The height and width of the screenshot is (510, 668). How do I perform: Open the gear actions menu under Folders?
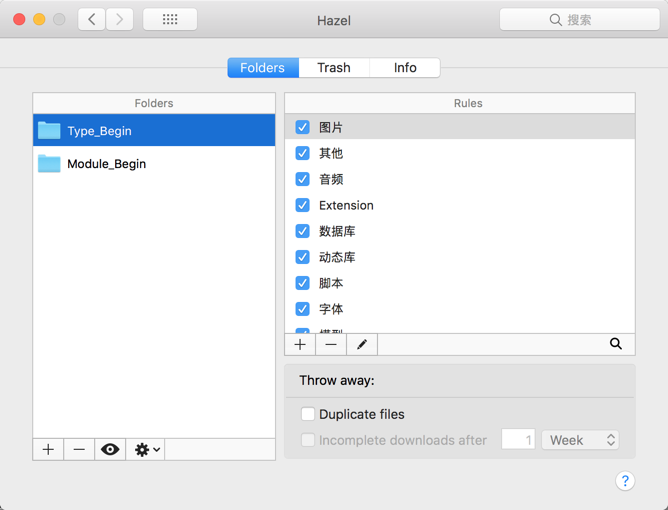click(x=146, y=449)
